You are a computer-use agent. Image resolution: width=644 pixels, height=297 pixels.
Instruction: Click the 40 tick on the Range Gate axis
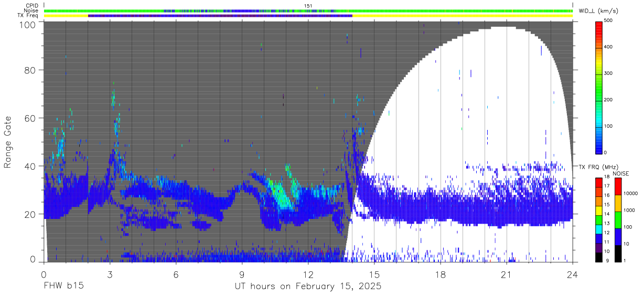click(x=29, y=166)
